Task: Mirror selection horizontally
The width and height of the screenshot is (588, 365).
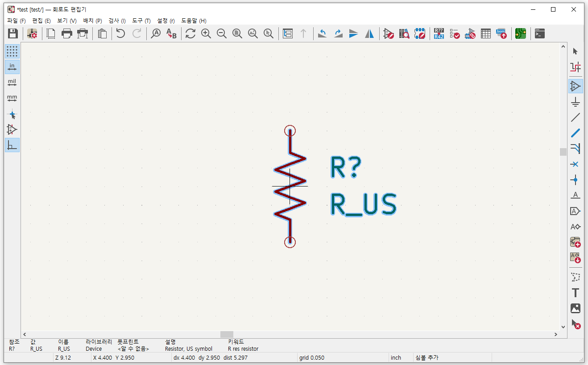Action: click(369, 33)
